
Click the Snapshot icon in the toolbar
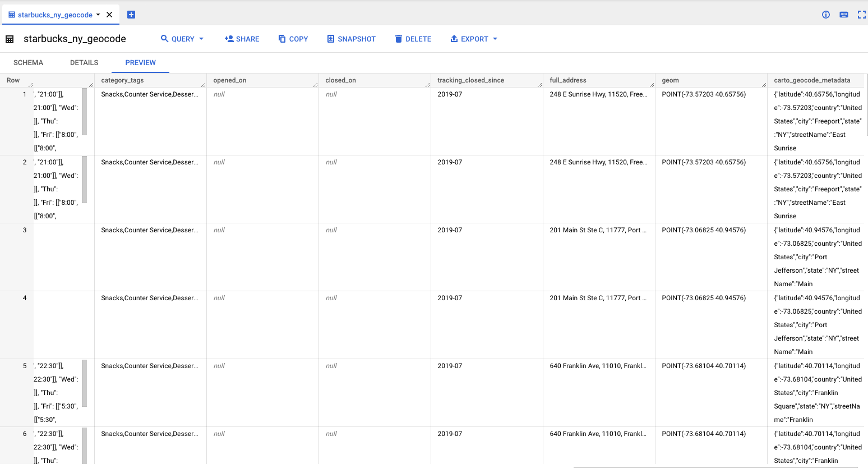coord(331,39)
